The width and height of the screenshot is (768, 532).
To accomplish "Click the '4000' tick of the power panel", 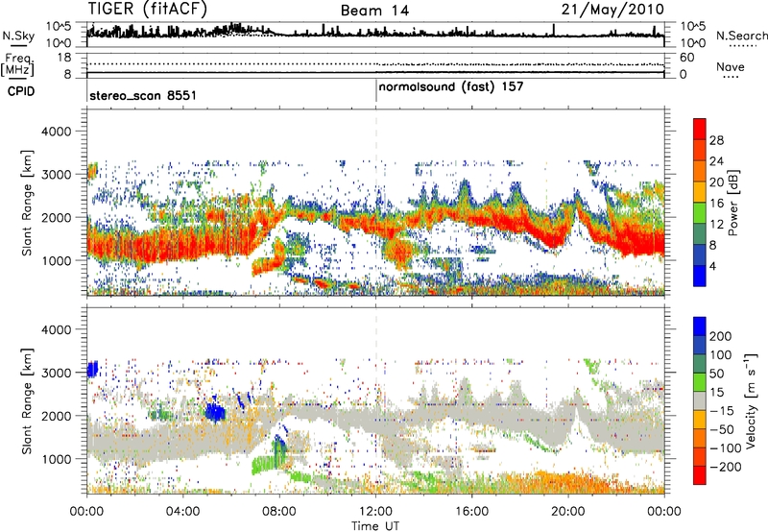I will (x=56, y=132).
